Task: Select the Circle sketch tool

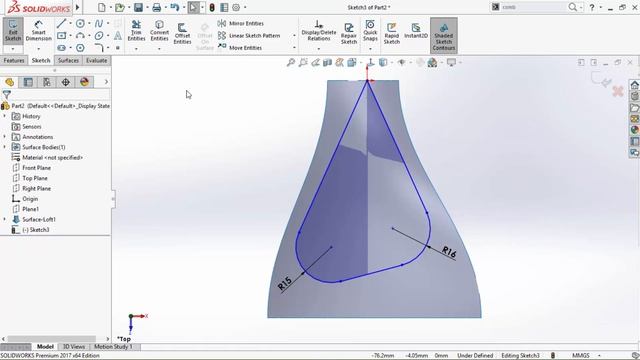Action: click(80, 24)
